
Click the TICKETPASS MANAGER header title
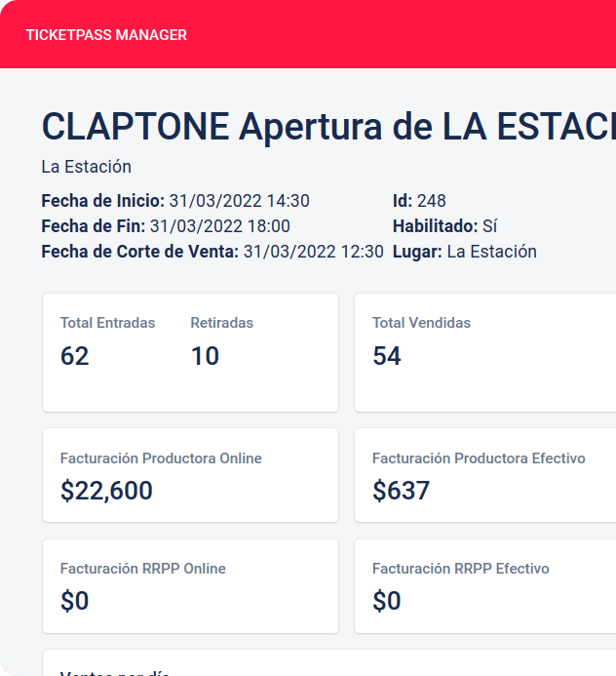pos(106,35)
